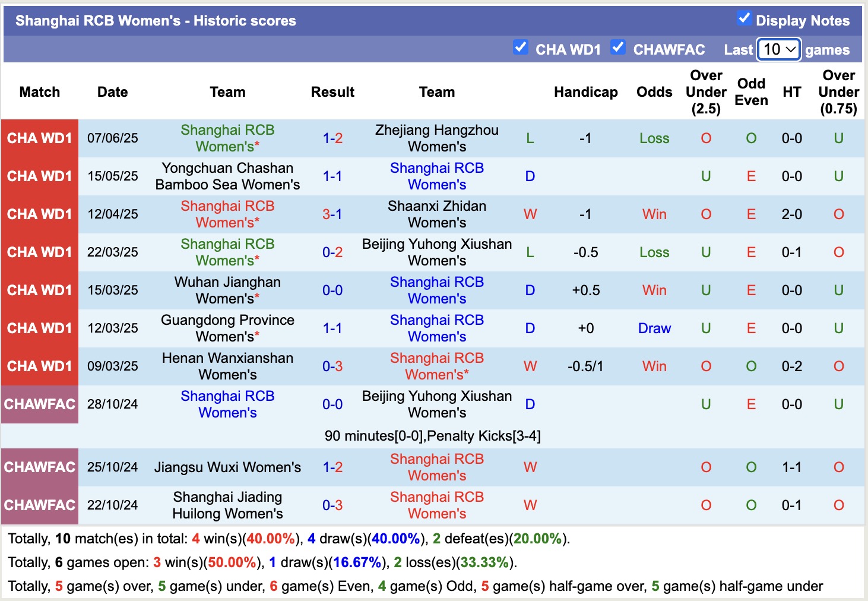Open Henan Wanxianshan Women's team page

[x=227, y=366]
